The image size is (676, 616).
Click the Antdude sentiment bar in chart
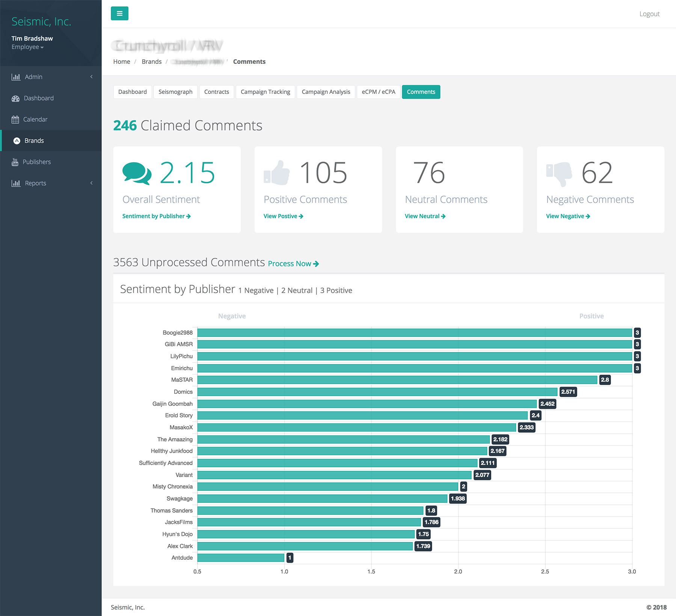[x=241, y=558]
